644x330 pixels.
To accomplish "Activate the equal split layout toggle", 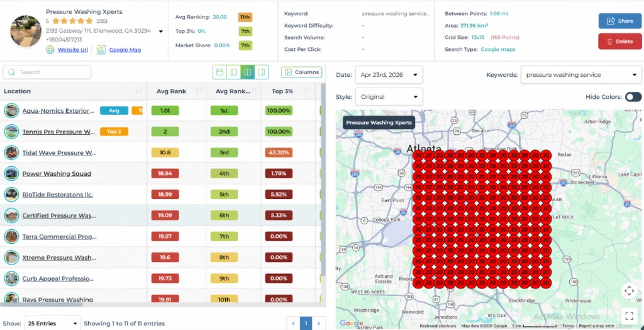I will [x=248, y=72].
